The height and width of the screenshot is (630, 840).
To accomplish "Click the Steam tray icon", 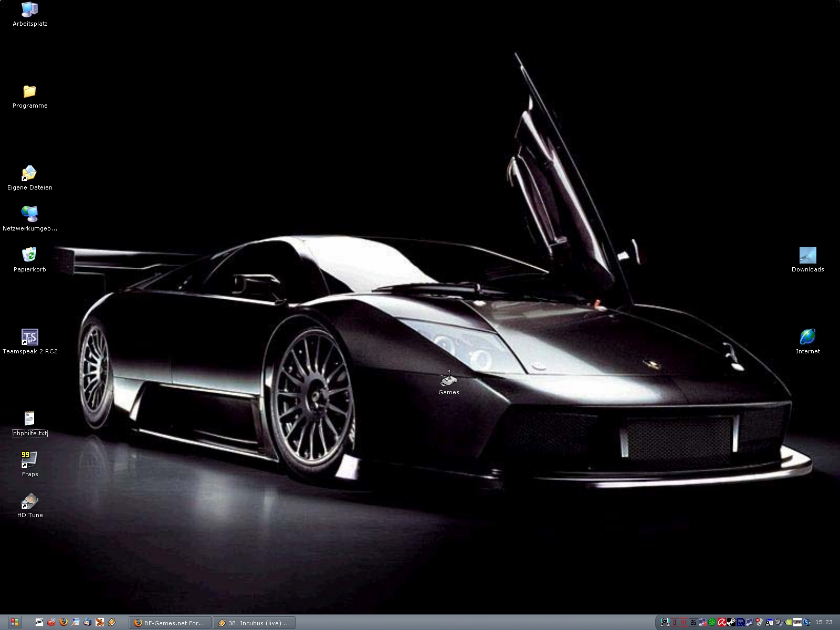I will (731, 622).
